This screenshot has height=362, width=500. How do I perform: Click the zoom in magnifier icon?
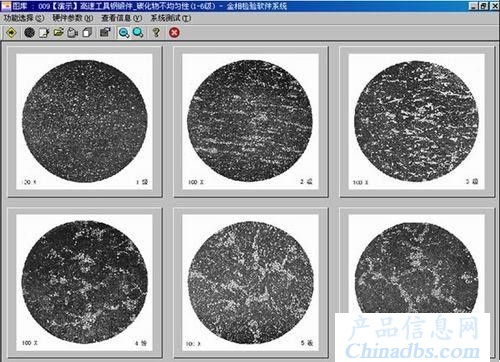(x=138, y=33)
